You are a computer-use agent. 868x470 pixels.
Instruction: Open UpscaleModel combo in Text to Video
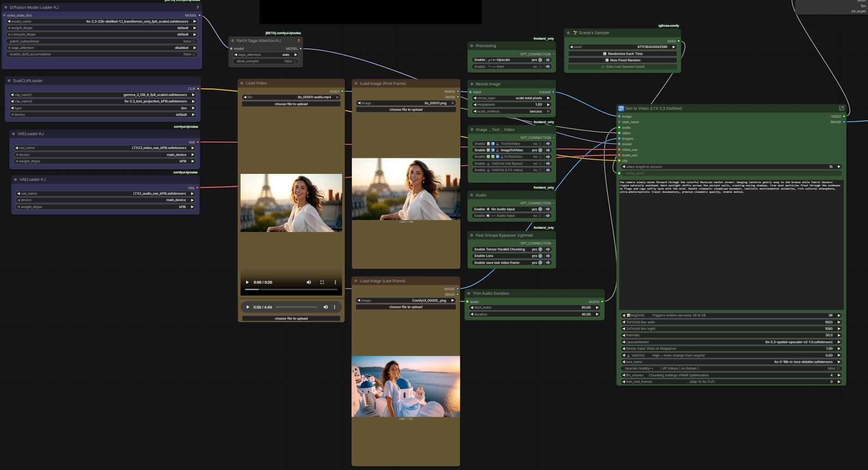[731, 342]
